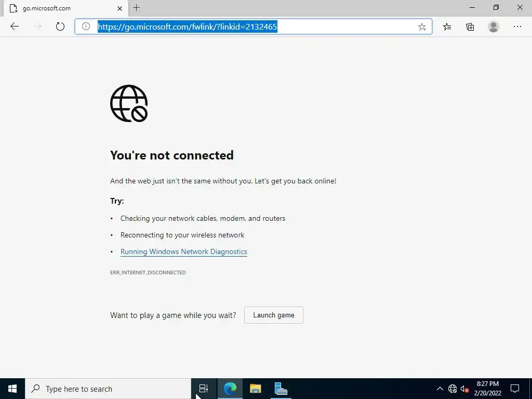Click the "Try:" label

point(117,201)
